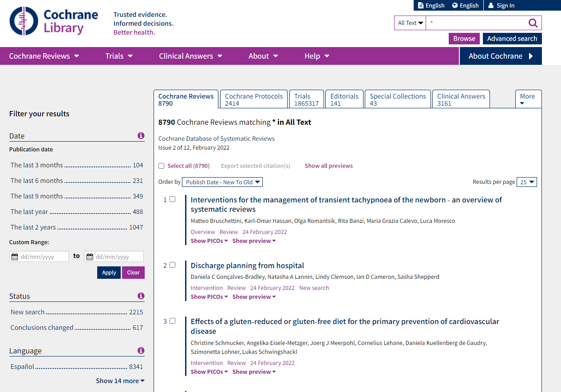Click the info icon beside Date filter

pos(141,136)
